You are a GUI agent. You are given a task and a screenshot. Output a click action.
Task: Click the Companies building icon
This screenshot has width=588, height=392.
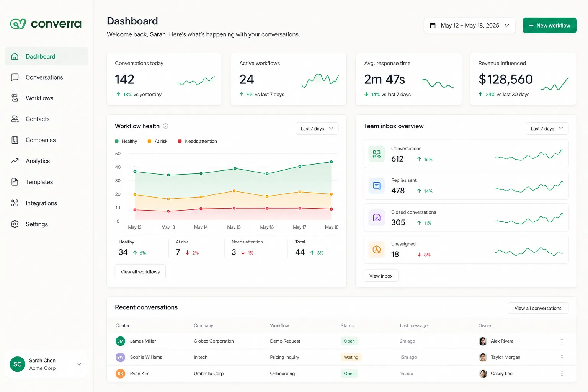[15, 140]
